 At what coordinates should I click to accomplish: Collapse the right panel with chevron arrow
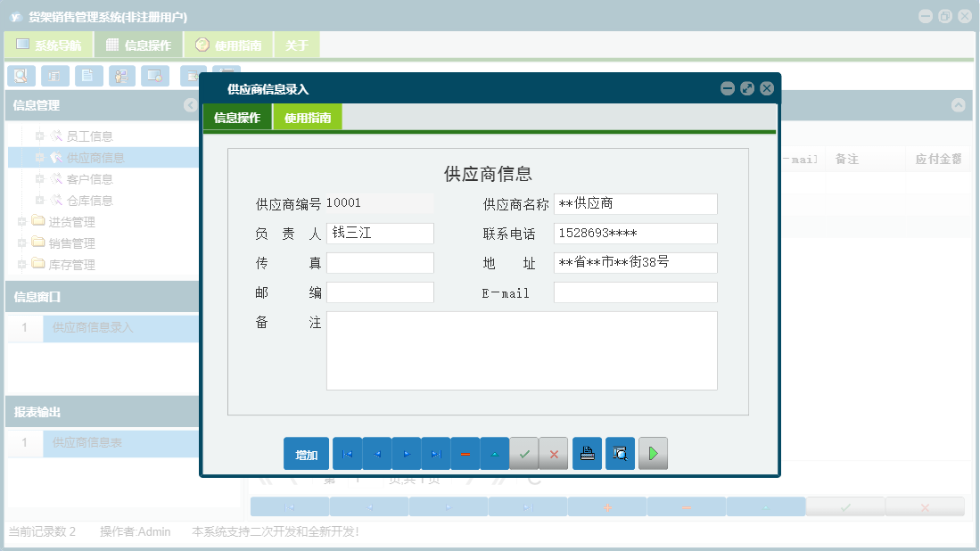[959, 105]
